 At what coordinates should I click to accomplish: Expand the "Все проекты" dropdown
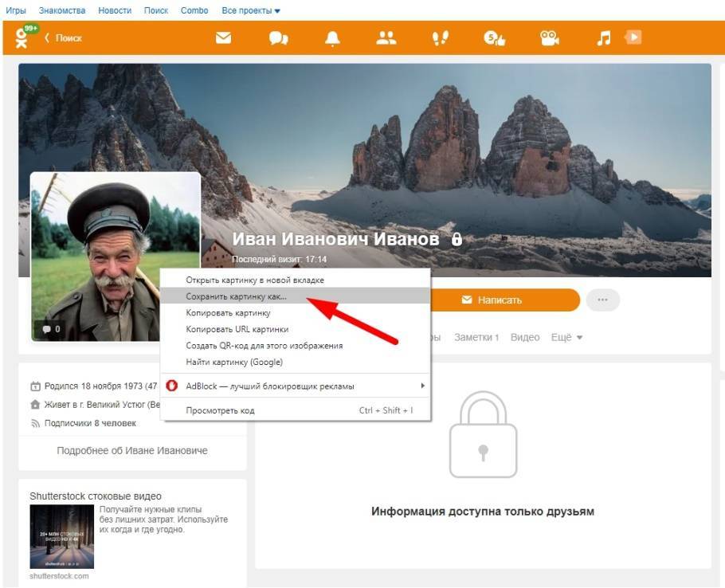pyautogui.click(x=251, y=10)
